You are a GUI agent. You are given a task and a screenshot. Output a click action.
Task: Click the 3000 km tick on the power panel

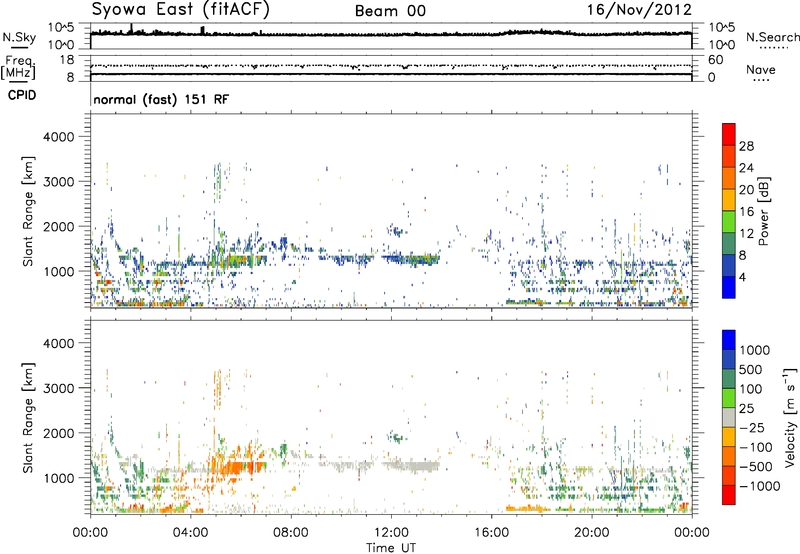(x=58, y=182)
